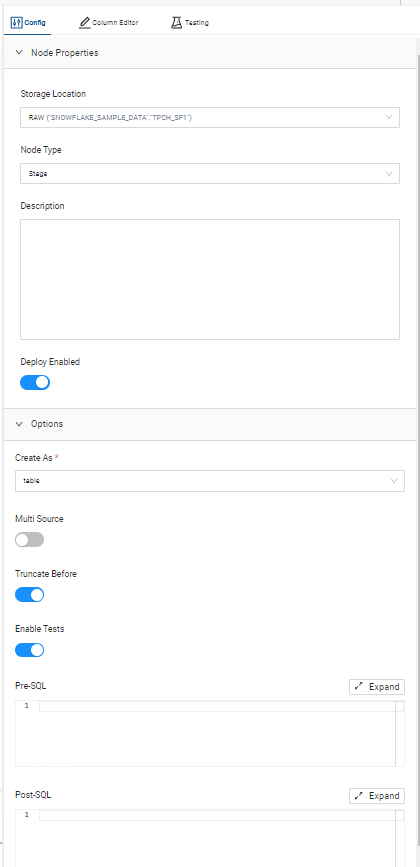Turn off Truncate Before toggle

coord(29,595)
